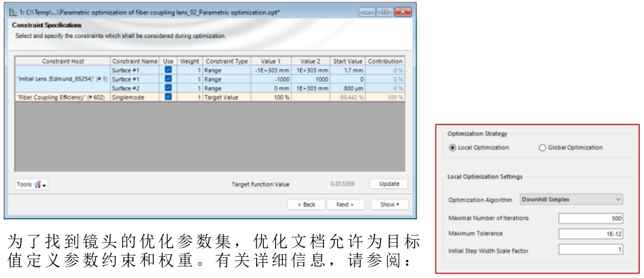Open the Tools dropdown menu
The height and width of the screenshot is (278, 644).
tap(32, 185)
